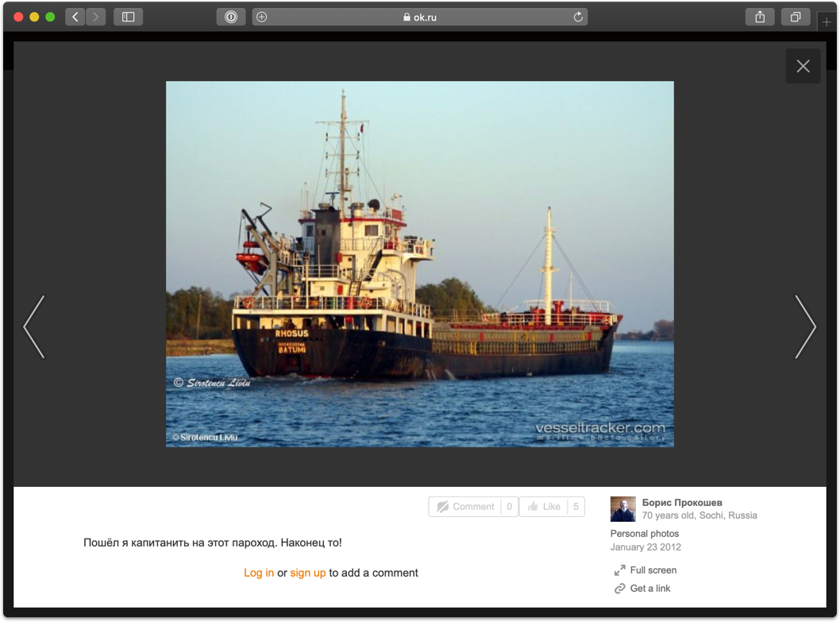Open the Safari share menu
This screenshot has height=622, width=840.
point(760,17)
